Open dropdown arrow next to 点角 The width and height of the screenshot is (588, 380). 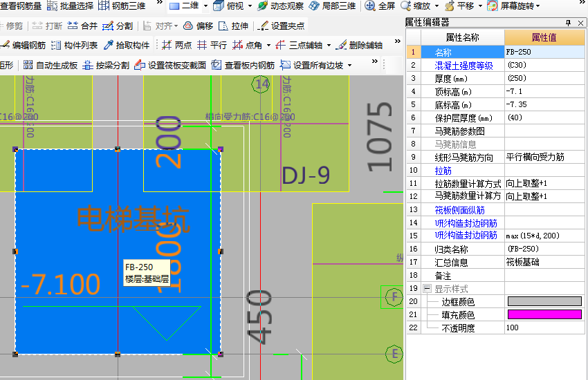tap(268, 46)
